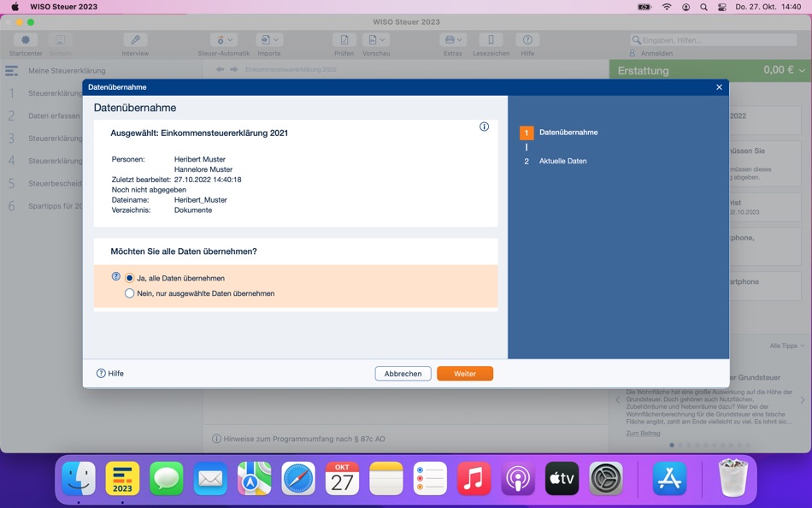Open App Store from the dock
Image resolution: width=812 pixels, height=508 pixels.
click(669, 478)
